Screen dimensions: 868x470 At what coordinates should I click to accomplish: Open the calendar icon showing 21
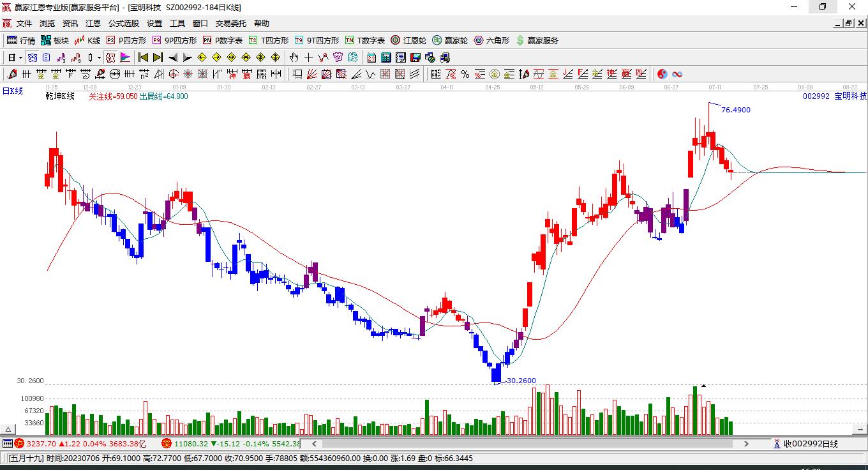[371, 57]
